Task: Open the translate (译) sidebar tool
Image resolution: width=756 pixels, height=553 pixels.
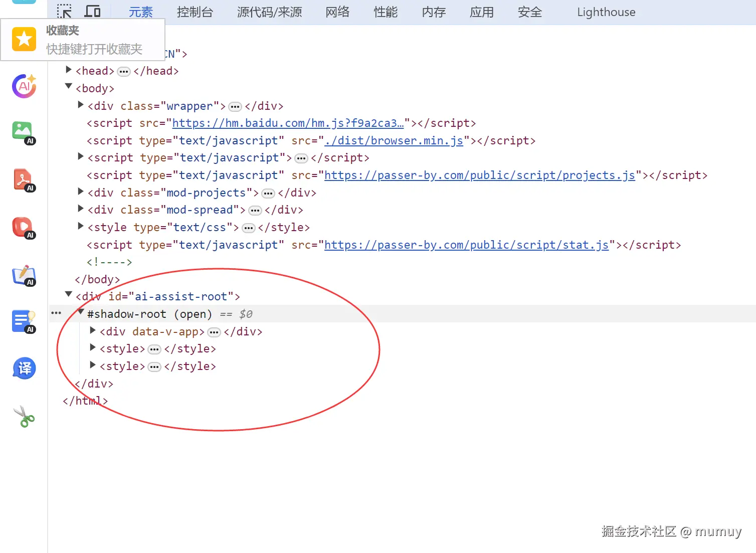Action: pyautogui.click(x=24, y=368)
